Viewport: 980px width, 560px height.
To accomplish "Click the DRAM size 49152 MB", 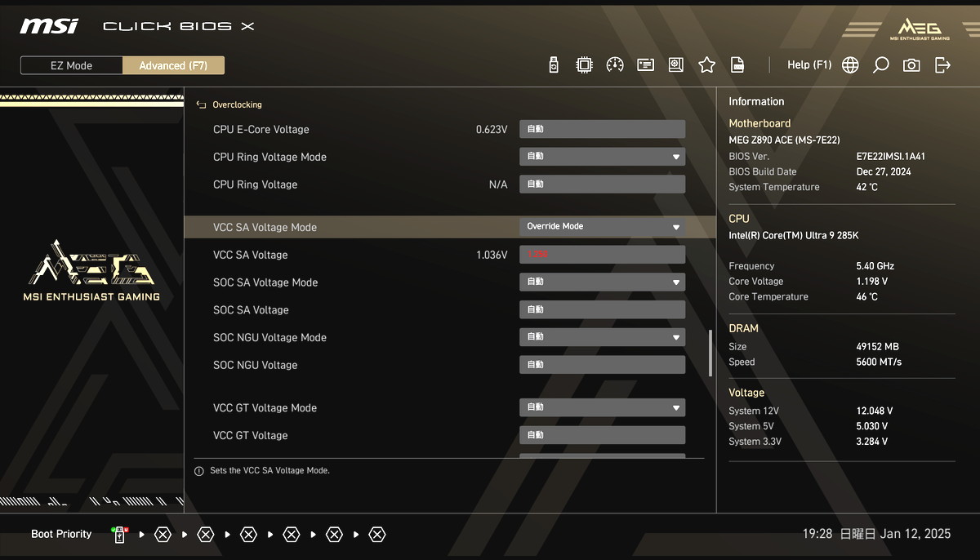I will [x=877, y=347].
